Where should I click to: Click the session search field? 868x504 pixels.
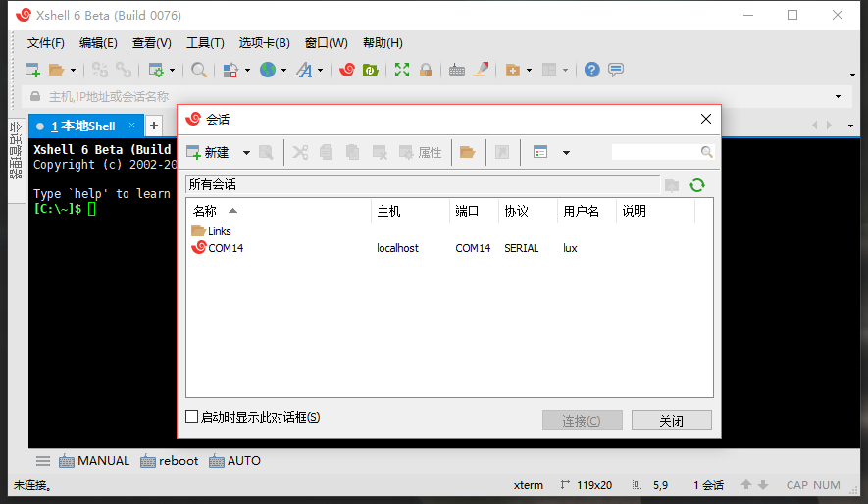coord(655,152)
